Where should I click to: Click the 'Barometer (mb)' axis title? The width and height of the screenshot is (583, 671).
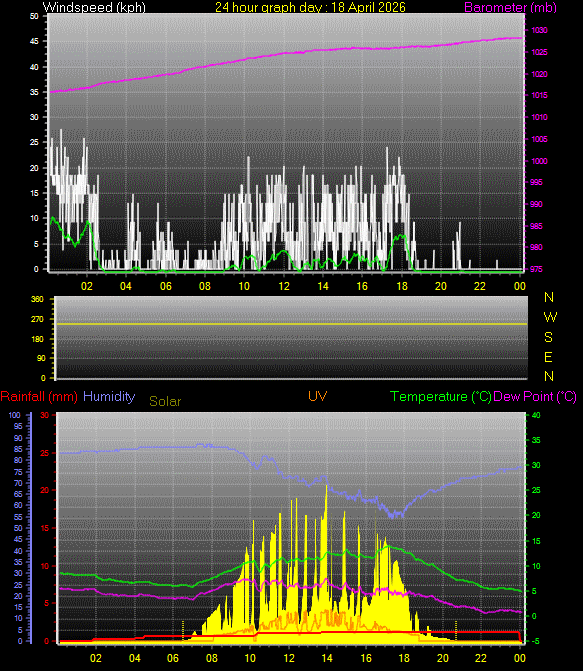click(510, 7)
